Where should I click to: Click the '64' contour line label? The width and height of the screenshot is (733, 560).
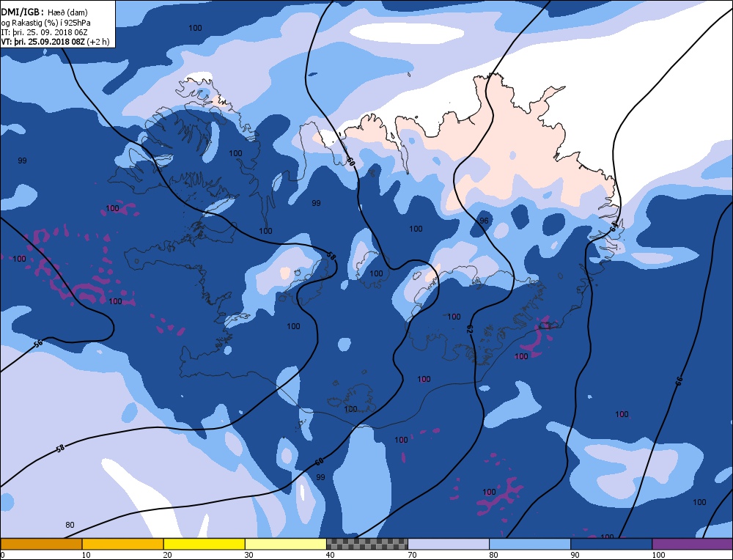[x=614, y=227]
